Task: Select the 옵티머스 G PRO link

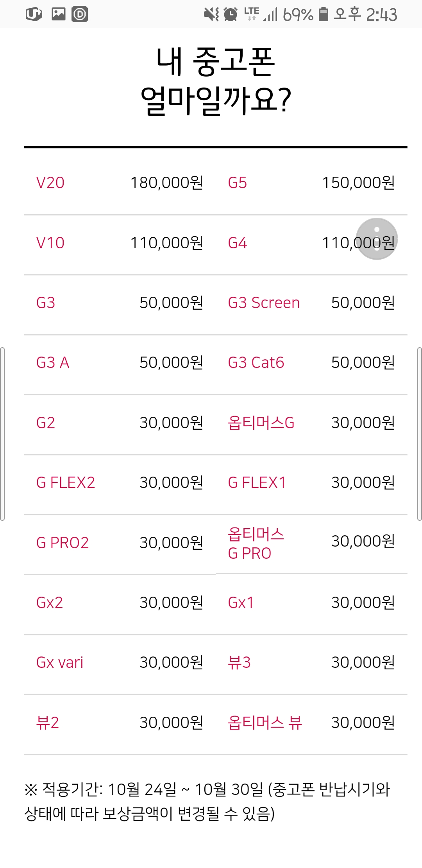Action: click(x=256, y=543)
